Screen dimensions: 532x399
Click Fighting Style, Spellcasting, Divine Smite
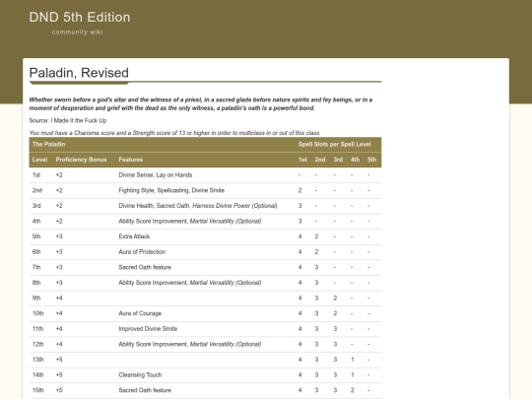(171, 190)
